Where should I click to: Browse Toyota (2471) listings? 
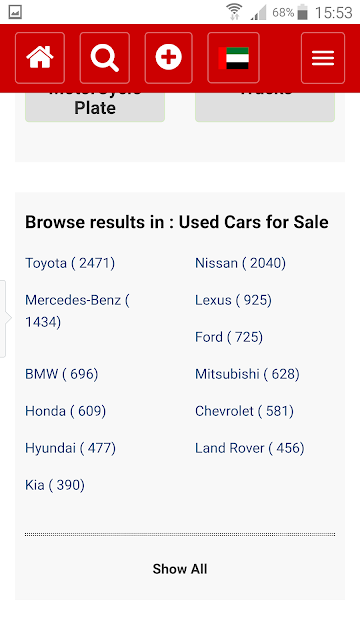(70, 263)
